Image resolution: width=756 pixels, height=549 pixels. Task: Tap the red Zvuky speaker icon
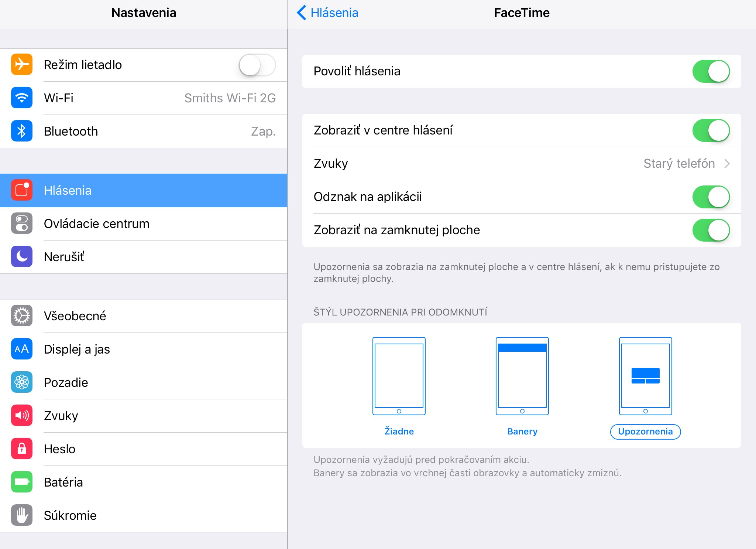coord(22,416)
